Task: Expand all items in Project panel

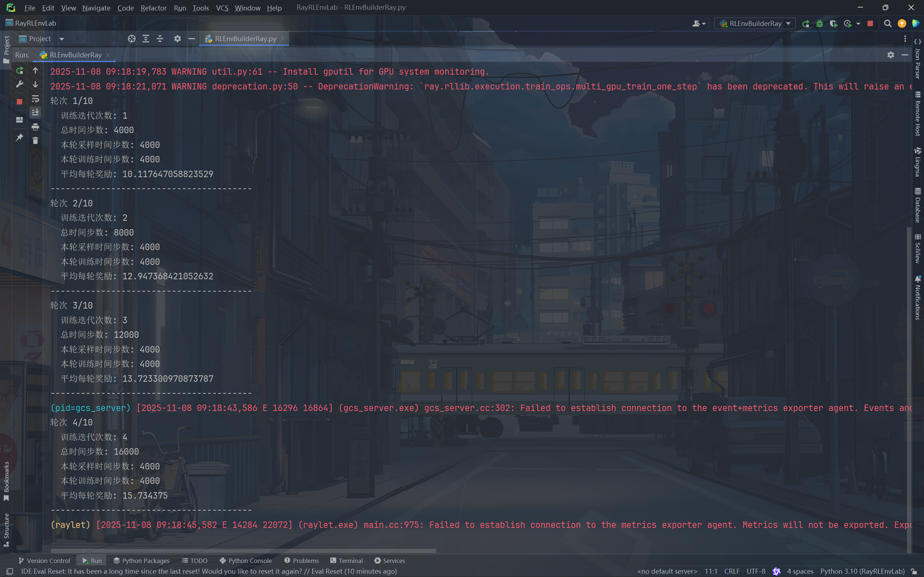Action: tap(146, 39)
